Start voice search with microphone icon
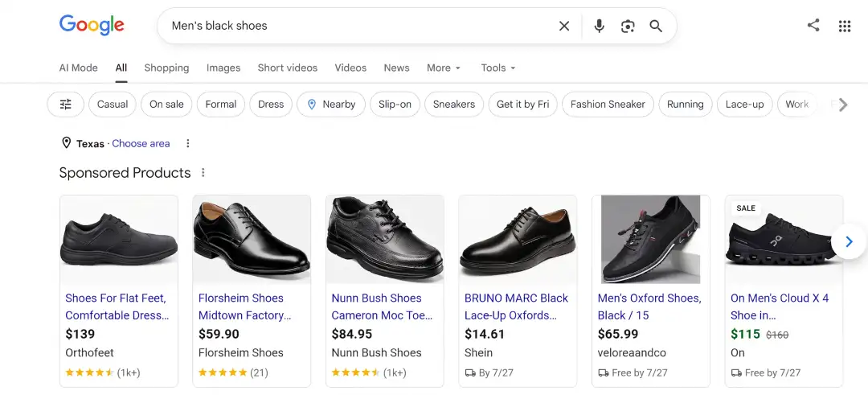The width and height of the screenshot is (868, 395). click(x=599, y=26)
